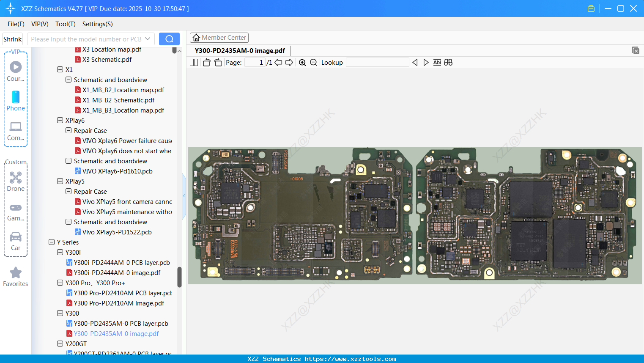Image resolution: width=644 pixels, height=363 pixels.
Task: Zoom out of the board image
Action: 313,62
